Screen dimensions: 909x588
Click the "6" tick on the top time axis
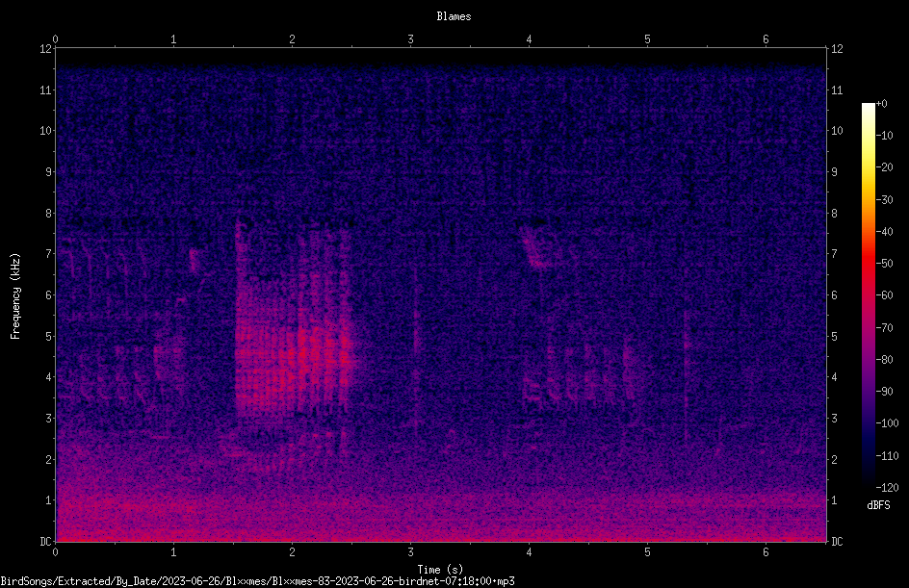coord(766,39)
